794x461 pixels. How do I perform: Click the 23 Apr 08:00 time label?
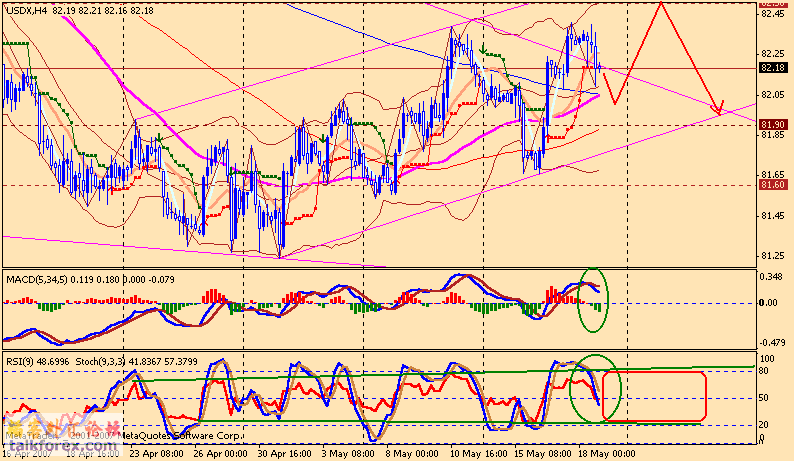(x=156, y=453)
